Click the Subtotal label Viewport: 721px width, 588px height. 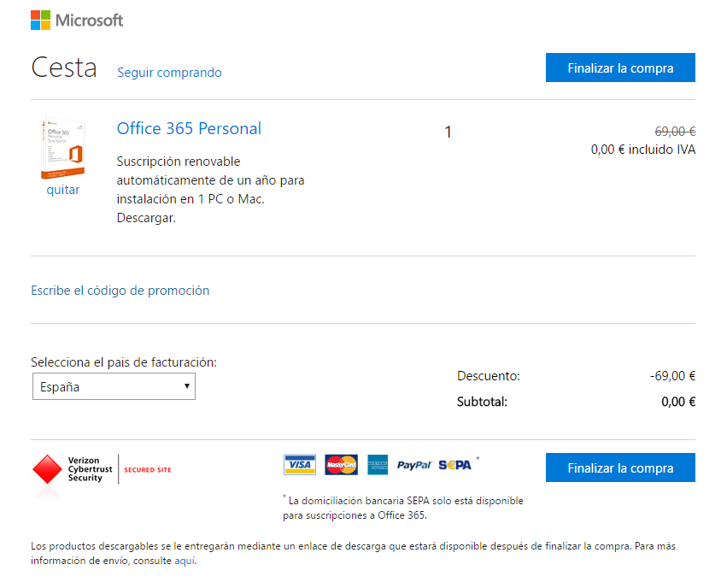click(x=482, y=402)
